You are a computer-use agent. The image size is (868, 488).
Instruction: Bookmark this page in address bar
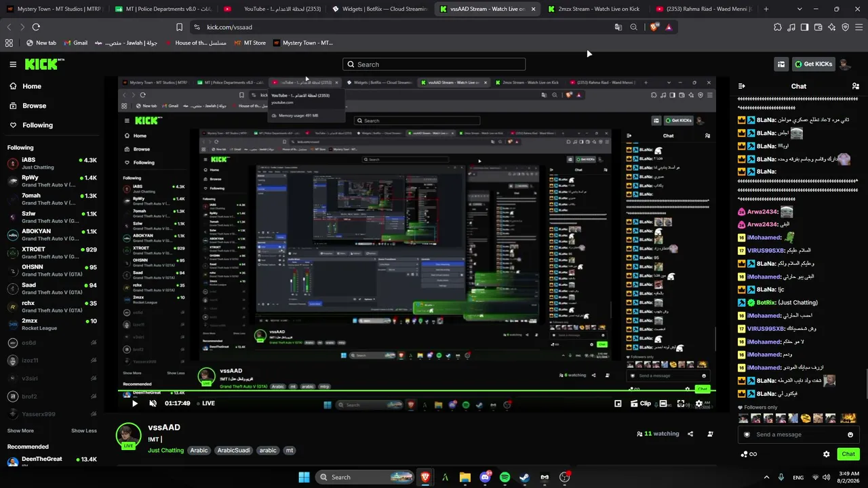coord(179,27)
